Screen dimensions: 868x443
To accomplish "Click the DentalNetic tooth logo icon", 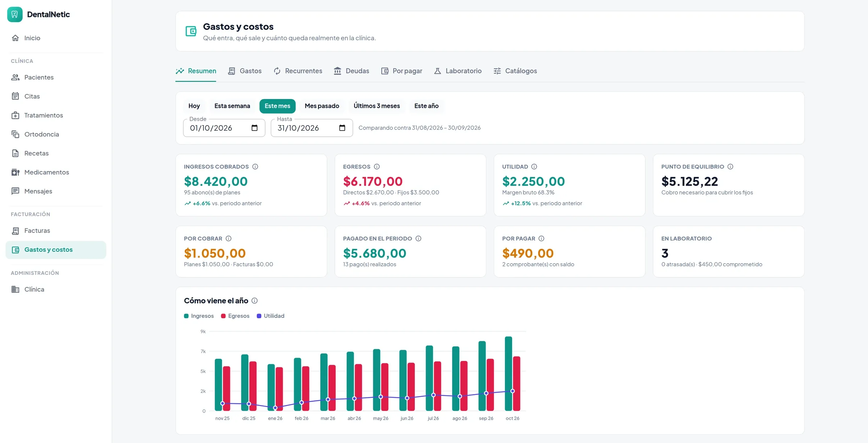I will [15, 14].
